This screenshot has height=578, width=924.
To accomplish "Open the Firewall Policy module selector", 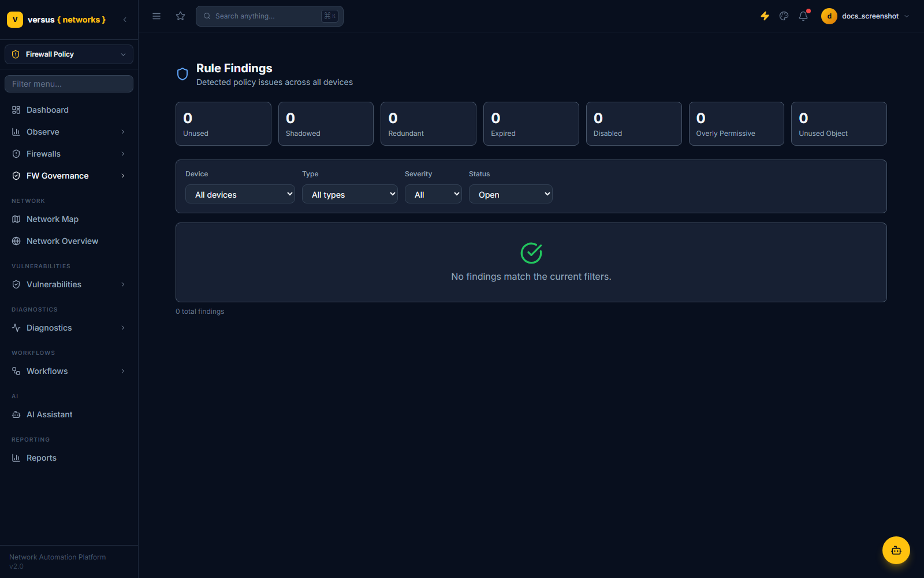I will (69, 54).
